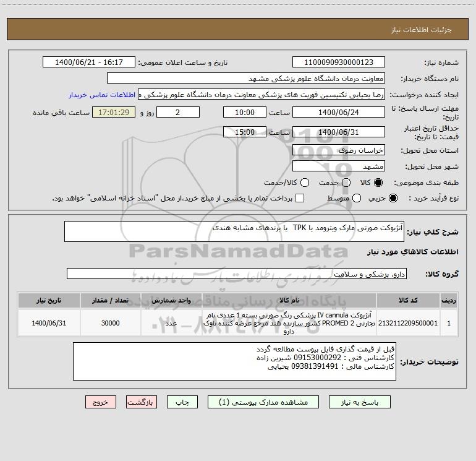The image size is (476, 461).
Task: Click the تعداد / مقدار column header
Action: pos(110,301)
